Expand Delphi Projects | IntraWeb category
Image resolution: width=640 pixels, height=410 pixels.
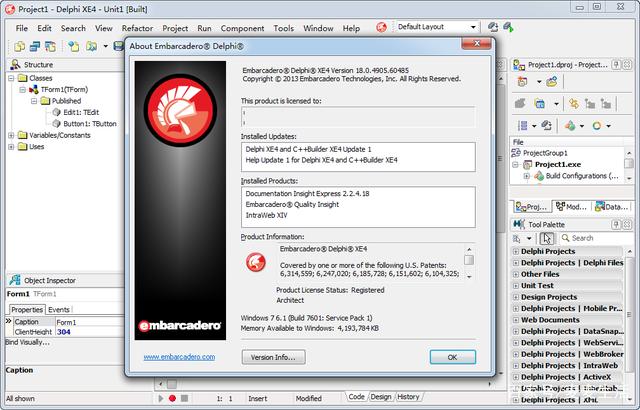coord(516,366)
